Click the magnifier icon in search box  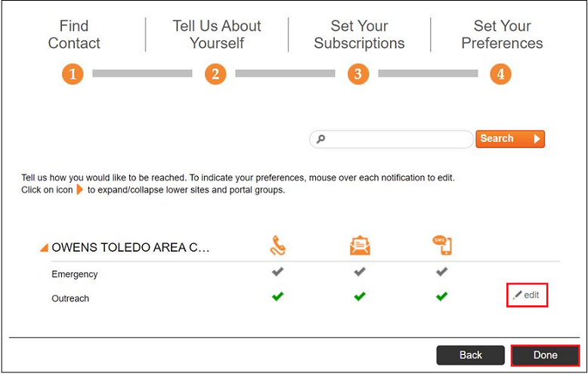(320, 139)
